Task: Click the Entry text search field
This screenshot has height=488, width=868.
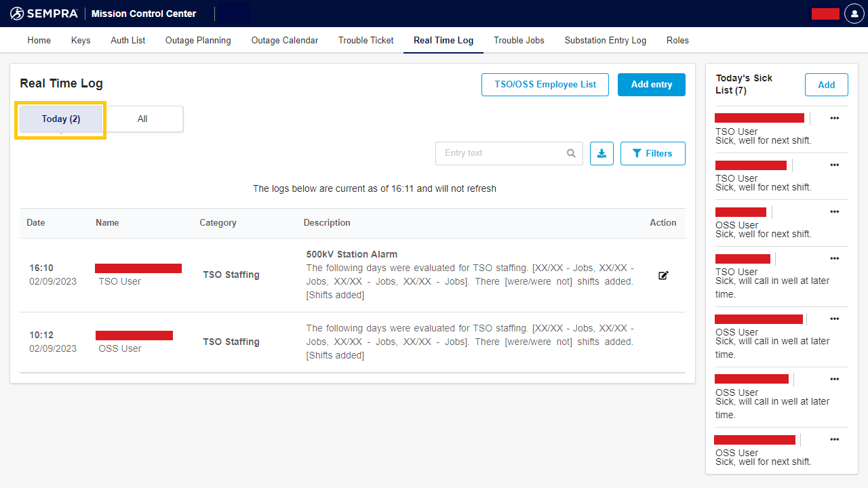Action: tap(502, 153)
